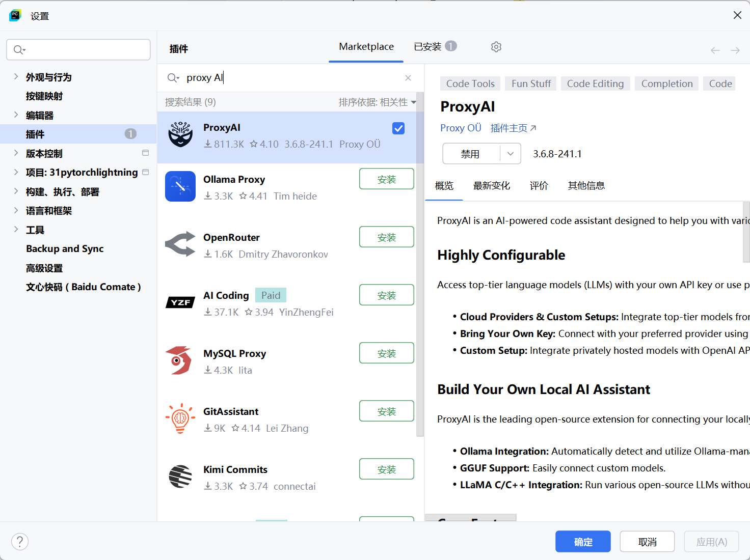Screen dimensions: 750x560
Task: Click the settings search magnifier icon
Action: (19, 49)
